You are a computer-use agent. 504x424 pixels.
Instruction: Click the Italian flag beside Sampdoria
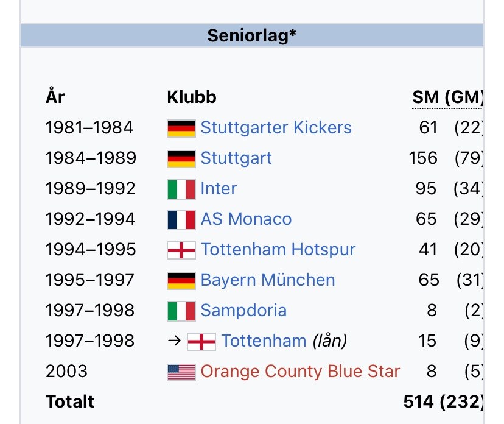coord(181,311)
